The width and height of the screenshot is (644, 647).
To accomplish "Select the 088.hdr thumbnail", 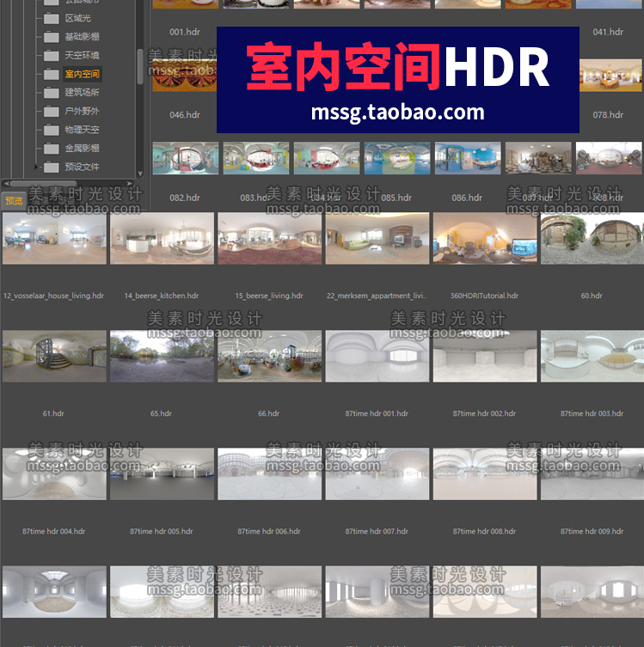I will [x=609, y=158].
